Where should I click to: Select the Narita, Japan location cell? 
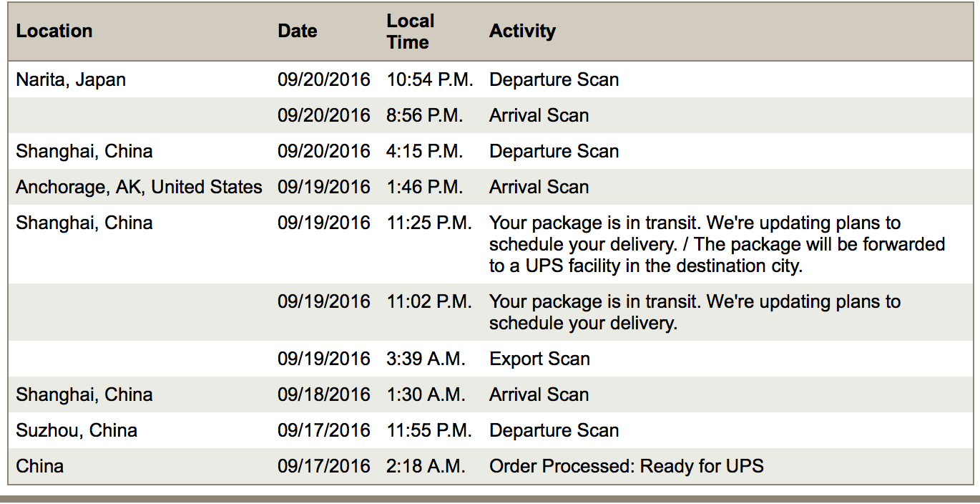[x=71, y=79]
